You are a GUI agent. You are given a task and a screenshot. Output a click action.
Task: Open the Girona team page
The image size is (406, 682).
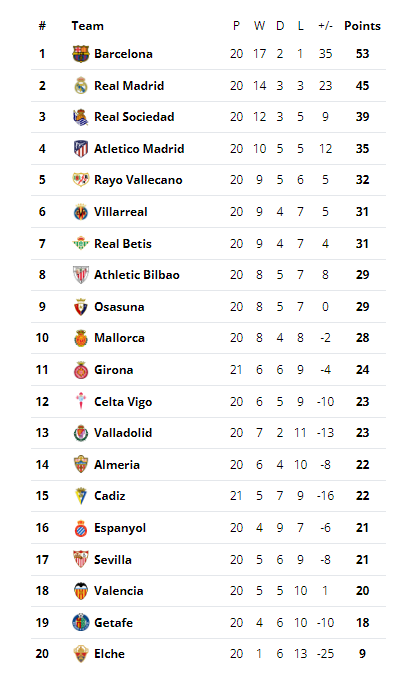click(114, 370)
